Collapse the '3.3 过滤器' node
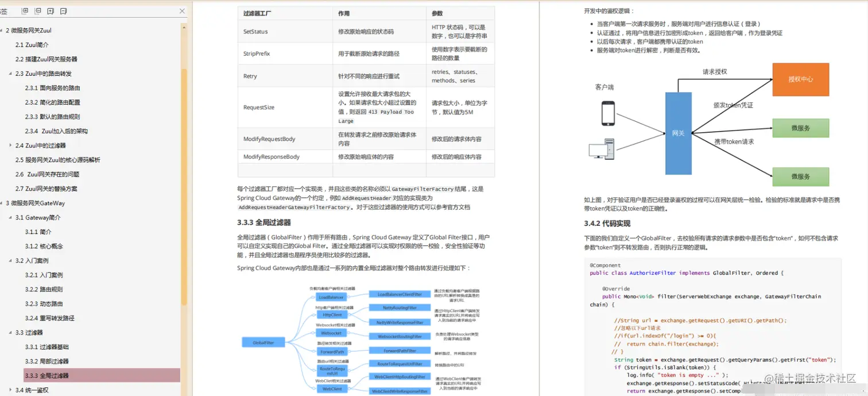 [x=11, y=332]
